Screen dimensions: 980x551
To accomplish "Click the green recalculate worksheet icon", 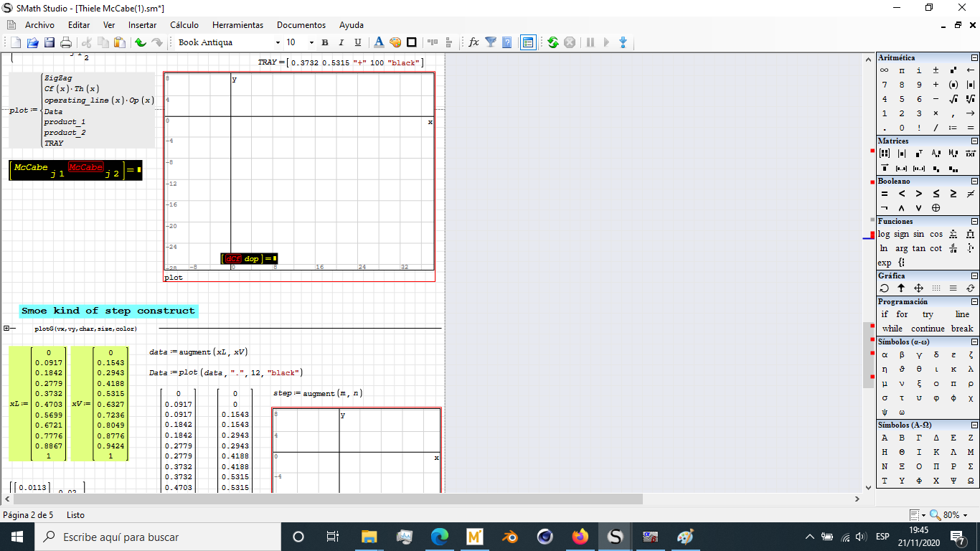I will coord(552,42).
